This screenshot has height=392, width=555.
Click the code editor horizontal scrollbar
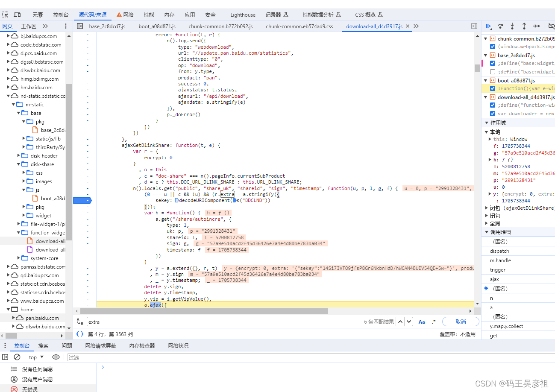click(204, 311)
